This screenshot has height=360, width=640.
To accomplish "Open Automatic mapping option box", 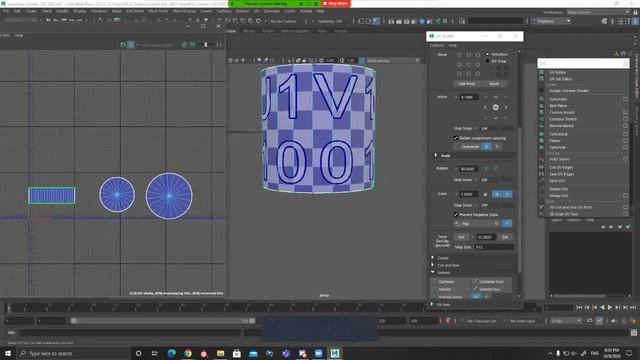I will [625, 99].
